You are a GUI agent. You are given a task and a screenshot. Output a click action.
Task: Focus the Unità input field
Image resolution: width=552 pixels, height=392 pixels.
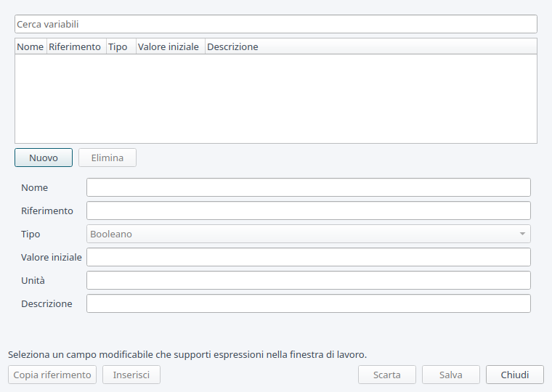[309, 280]
